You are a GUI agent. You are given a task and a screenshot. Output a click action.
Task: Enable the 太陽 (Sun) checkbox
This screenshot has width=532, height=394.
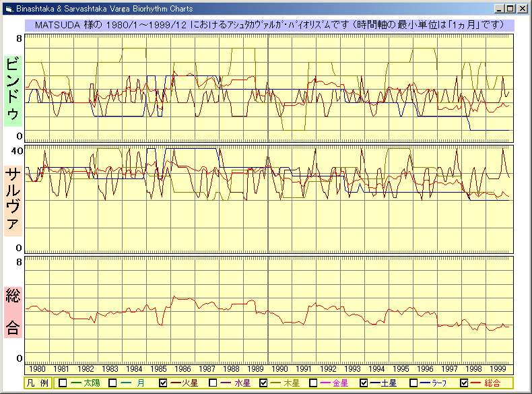click(63, 383)
